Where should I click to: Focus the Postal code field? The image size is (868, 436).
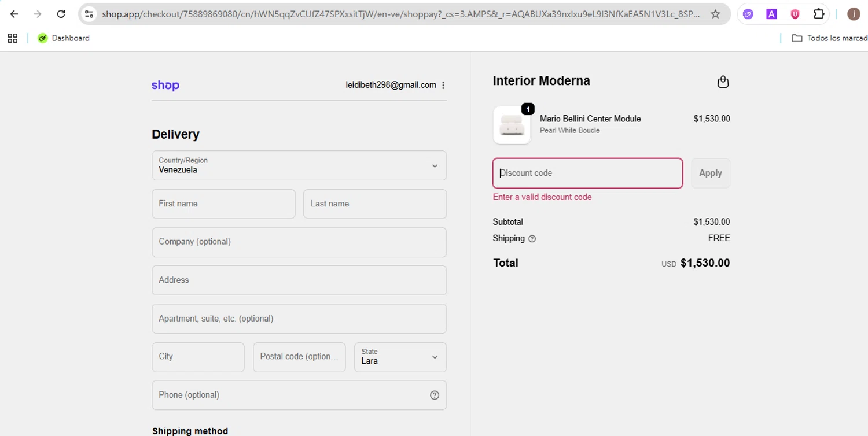click(299, 357)
